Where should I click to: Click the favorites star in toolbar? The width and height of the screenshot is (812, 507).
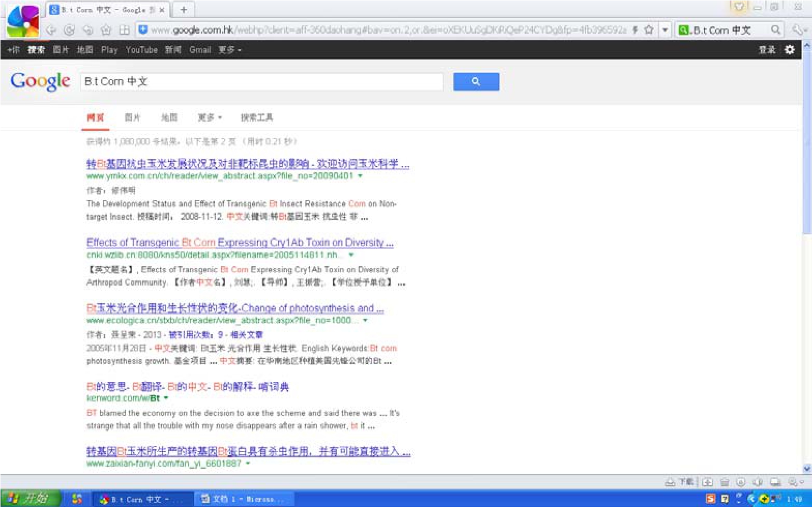pyautogui.click(x=106, y=30)
